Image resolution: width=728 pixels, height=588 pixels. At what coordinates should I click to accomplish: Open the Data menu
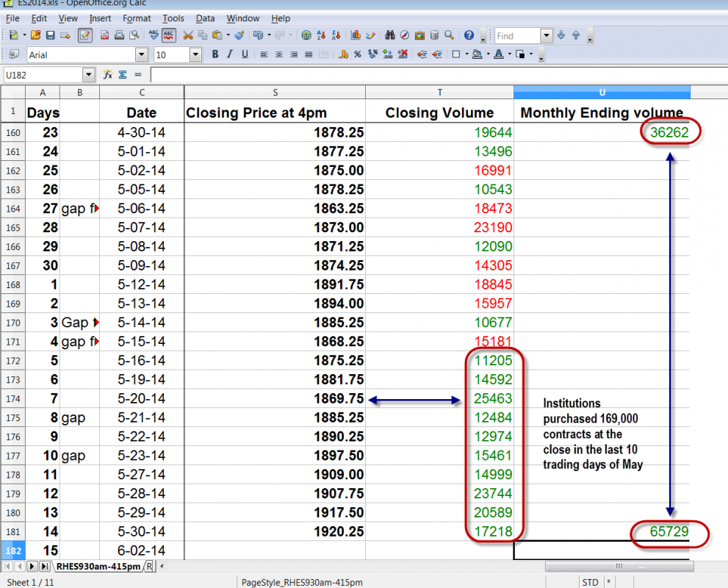(206, 18)
